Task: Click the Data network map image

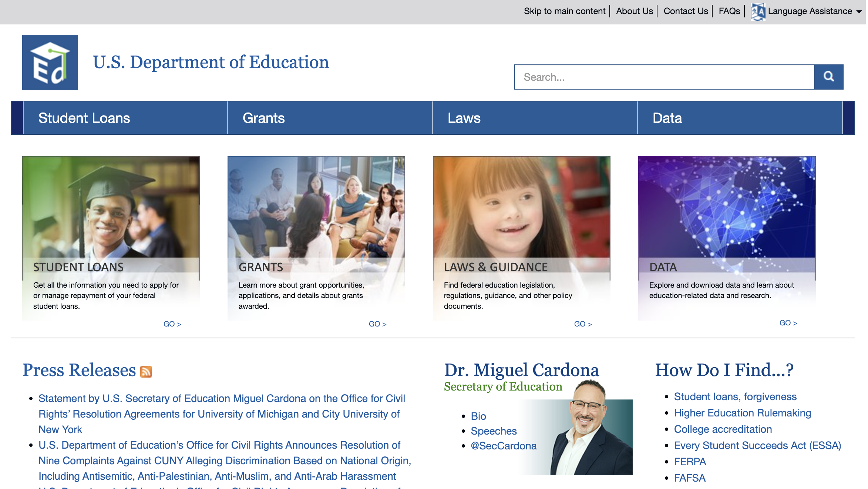Action: (x=727, y=207)
